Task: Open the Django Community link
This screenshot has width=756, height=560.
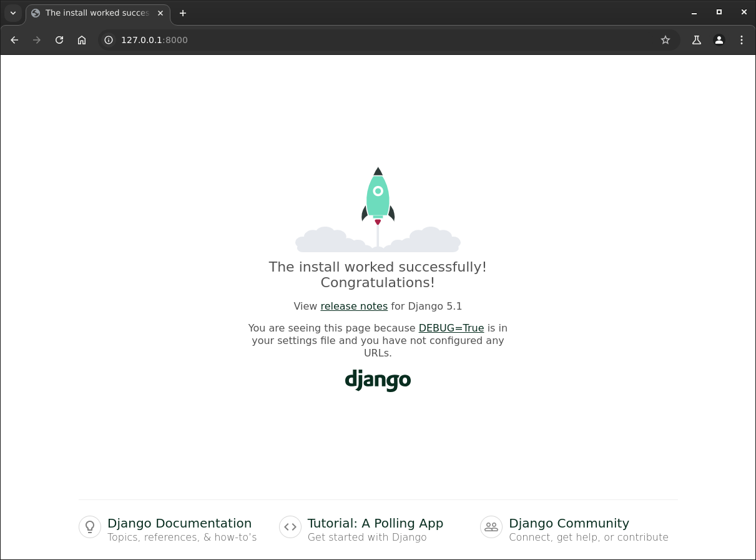Action: [x=569, y=523]
